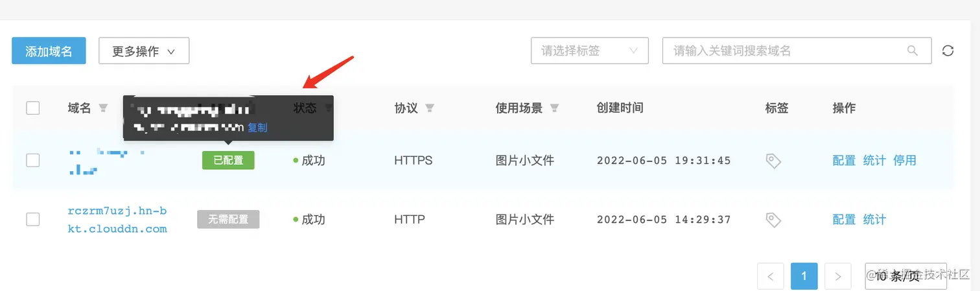Click the HTTP protocol cell

410,220
